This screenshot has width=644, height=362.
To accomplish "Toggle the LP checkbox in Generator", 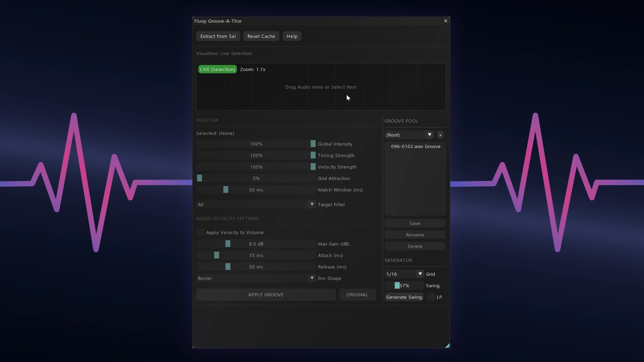I will click(431, 297).
